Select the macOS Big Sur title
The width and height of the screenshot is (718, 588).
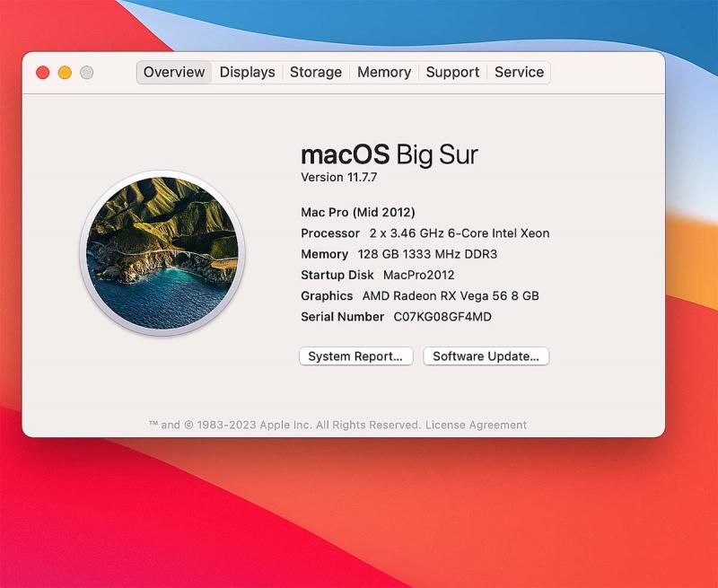(390, 154)
